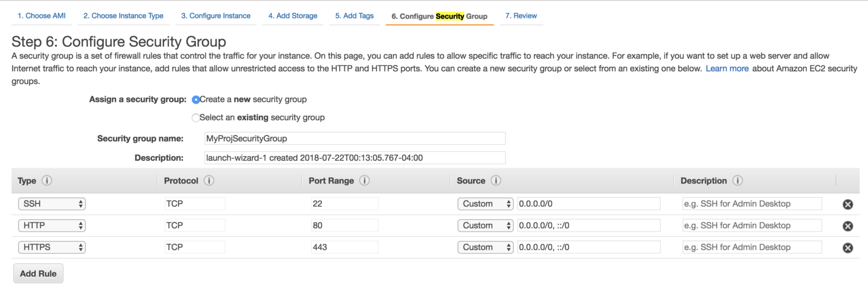Image resolution: width=868 pixels, height=288 pixels.
Task: Click the info icon next to Source
Action: (x=496, y=180)
